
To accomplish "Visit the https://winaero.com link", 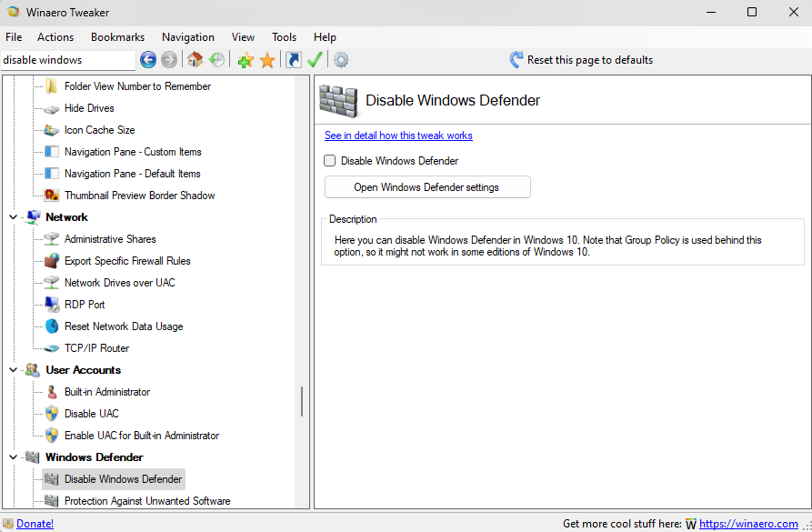I will 748,524.
